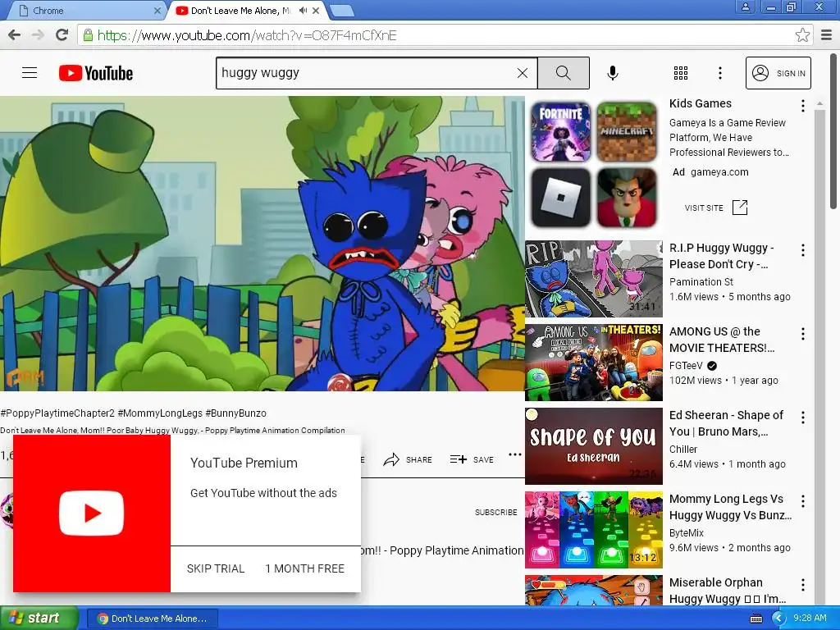Image resolution: width=840 pixels, height=630 pixels.
Task: Start voice search with microphone icon
Action: [612, 73]
